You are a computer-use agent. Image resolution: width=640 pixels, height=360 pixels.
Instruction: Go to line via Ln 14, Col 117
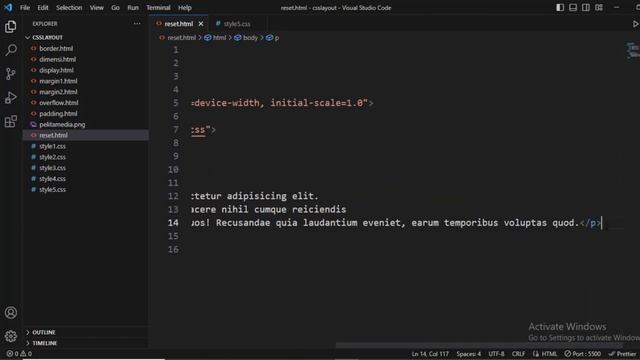pos(430,354)
